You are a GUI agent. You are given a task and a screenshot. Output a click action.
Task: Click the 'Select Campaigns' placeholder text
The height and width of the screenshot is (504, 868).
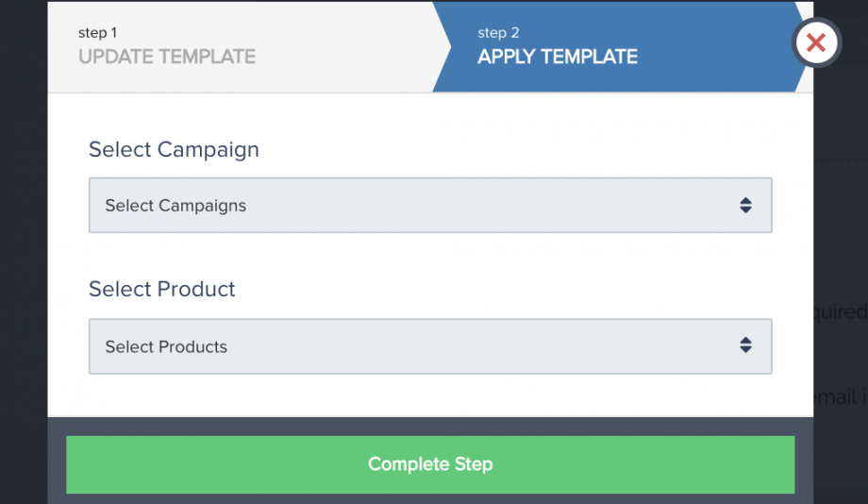coord(175,206)
